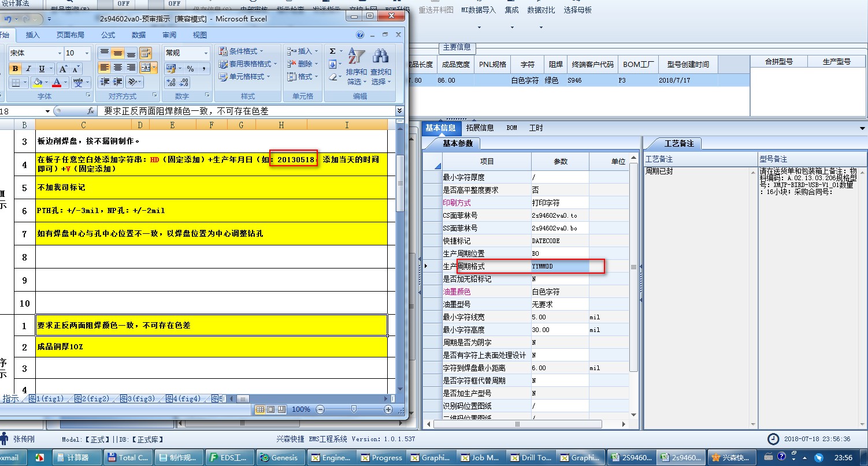Image resolution: width=868 pixels, height=466 pixels.
Task: Align text left in Excel
Action: (x=105, y=68)
